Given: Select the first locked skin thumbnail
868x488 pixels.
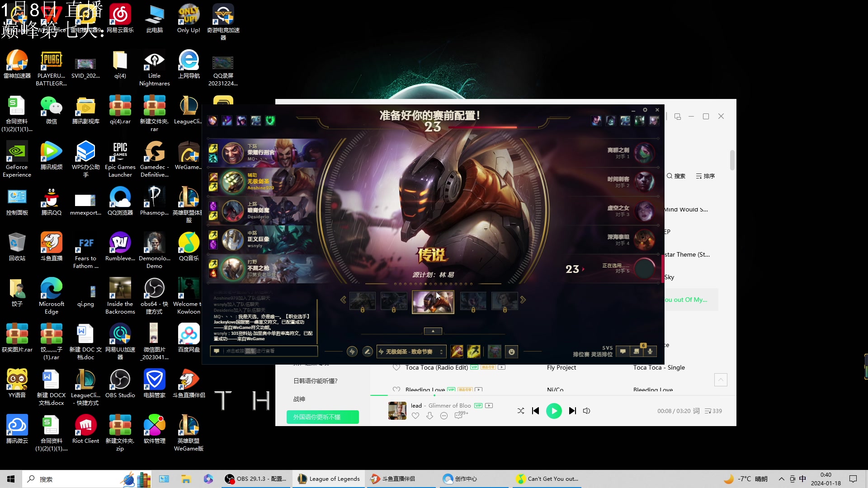Looking at the screenshot, I should click(x=362, y=301).
